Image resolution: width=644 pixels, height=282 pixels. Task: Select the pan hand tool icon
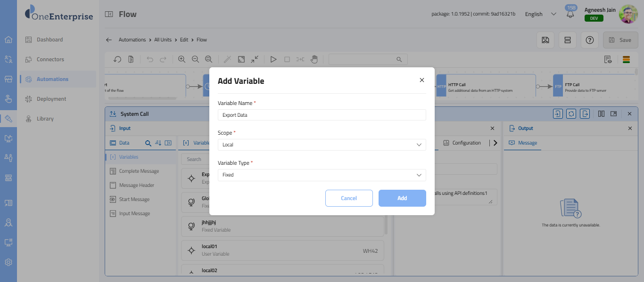314,59
